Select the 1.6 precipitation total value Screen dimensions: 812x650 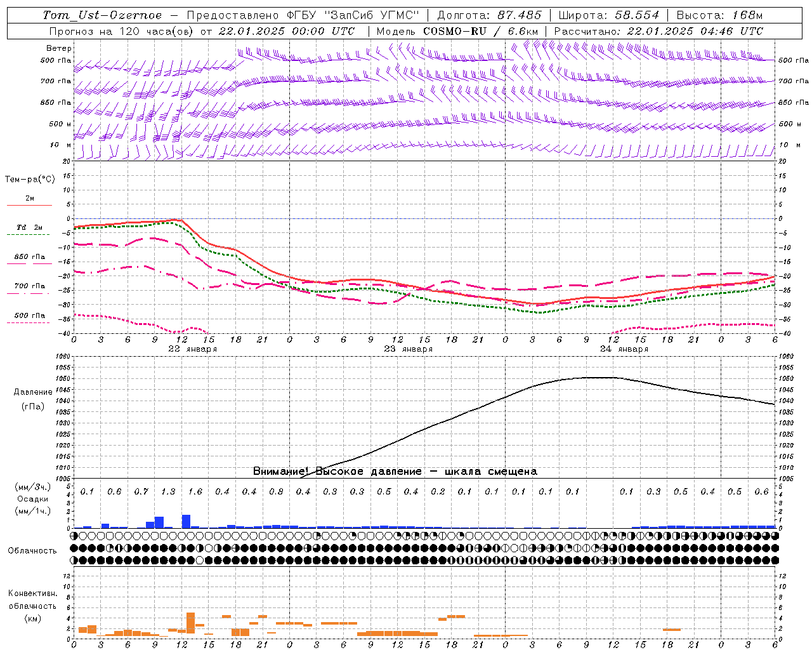[x=195, y=492]
